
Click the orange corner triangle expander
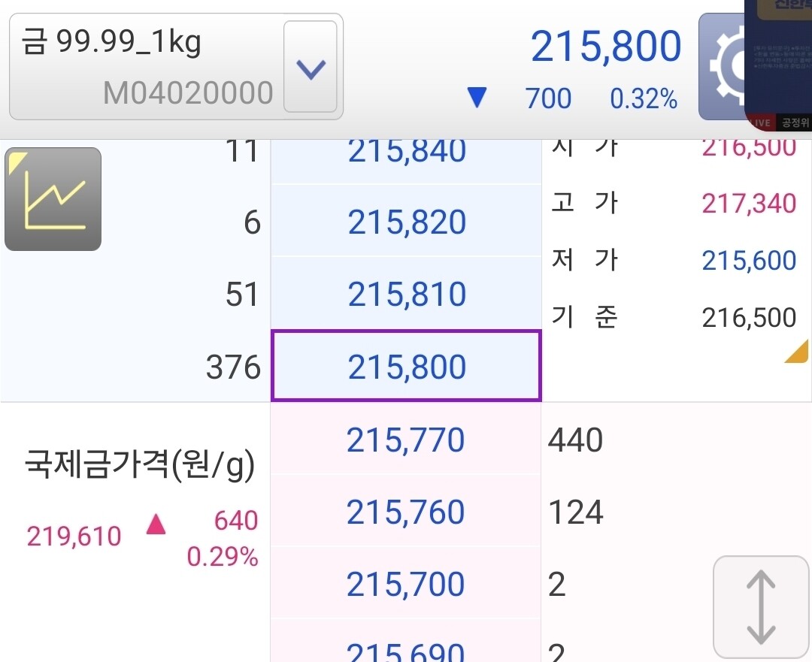[x=796, y=352]
